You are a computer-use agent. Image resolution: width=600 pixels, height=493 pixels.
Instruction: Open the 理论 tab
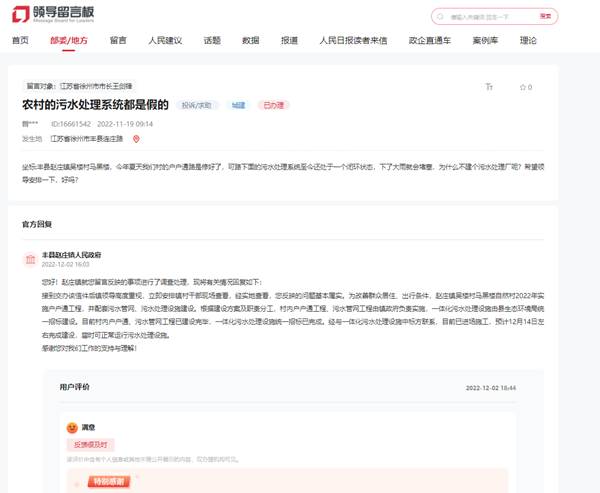click(x=528, y=40)
